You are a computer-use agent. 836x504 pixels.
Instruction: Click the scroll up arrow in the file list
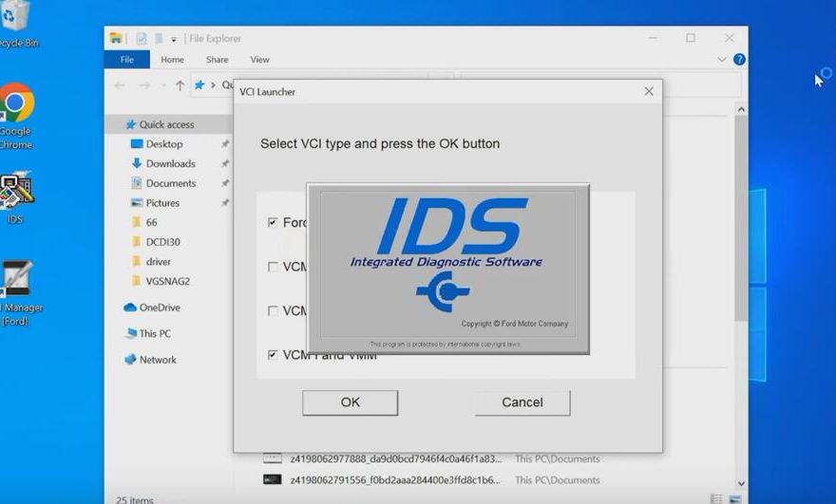[x=741, y=109]
